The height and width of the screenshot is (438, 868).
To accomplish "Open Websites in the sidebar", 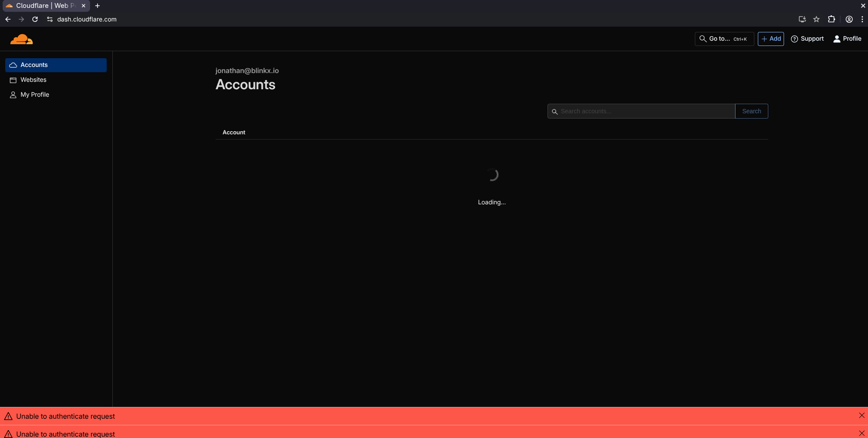I will click(56, 80).
